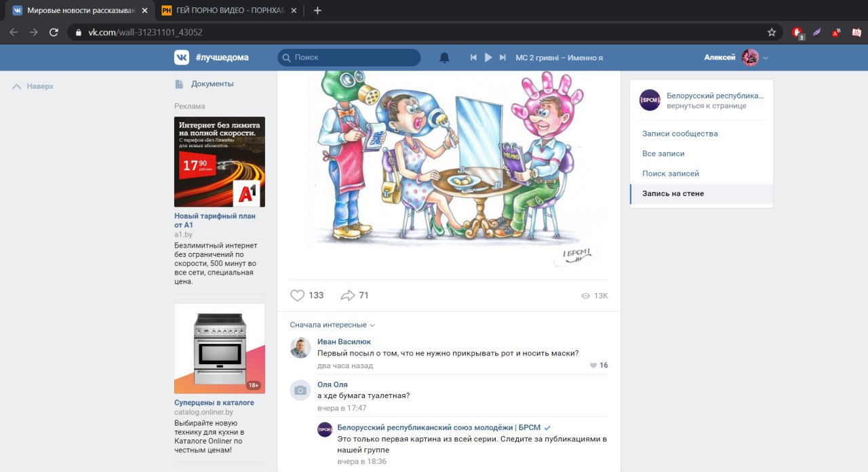The image size is (868, 472).
Task: Click Оля Оля's camera avatar
Action: click(x=300, y=391)
